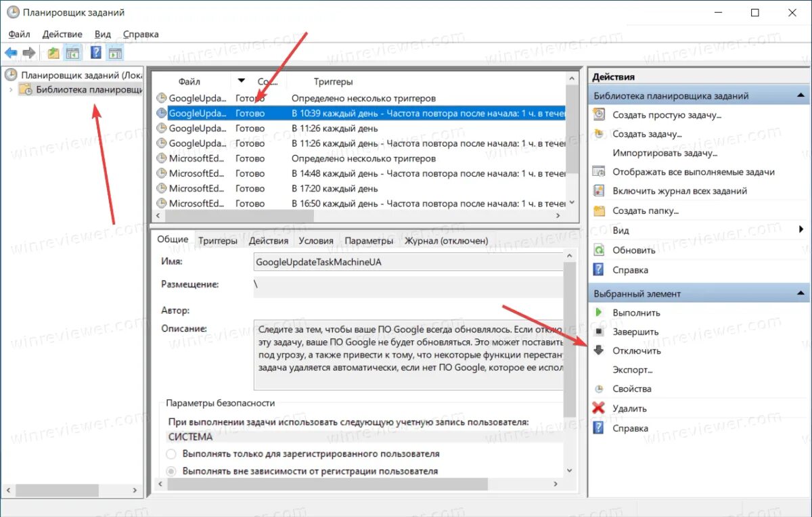Collapse the Библиотека планировщика заданий actions section
This screenshot has width=812, height=517.
[x=801, y=95]
